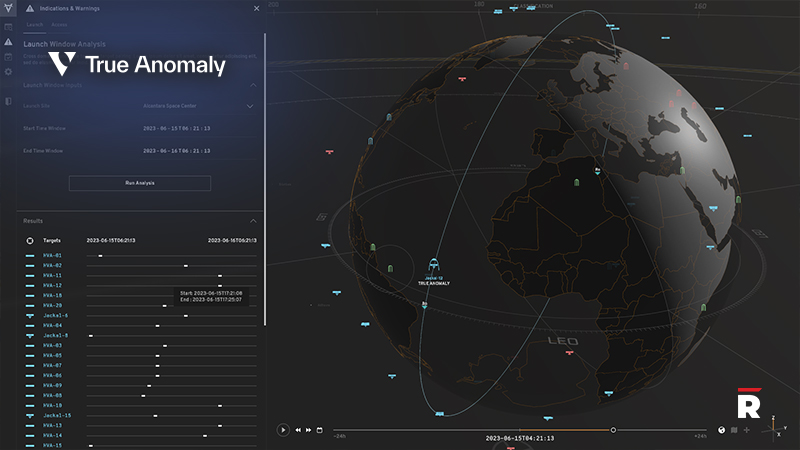Screen dimensions: 800x450
Task: Click the HVA-14 satellite row icon
Action: (x=30, y=436)
